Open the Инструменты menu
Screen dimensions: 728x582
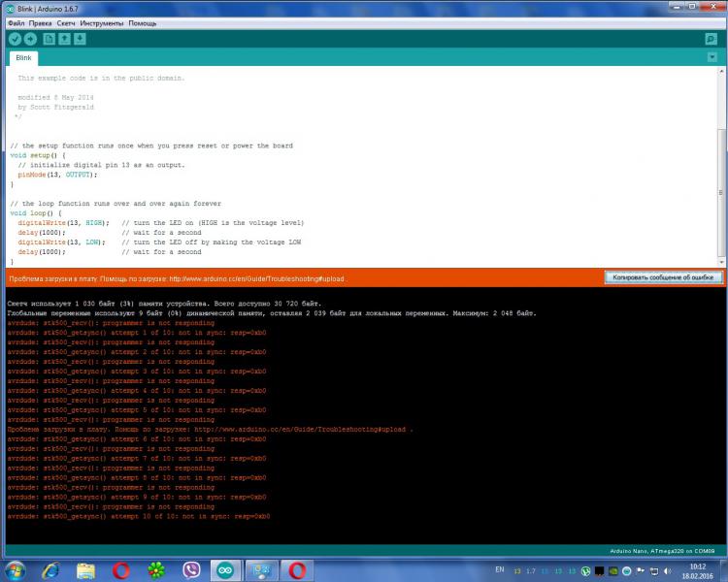[102, 23]
